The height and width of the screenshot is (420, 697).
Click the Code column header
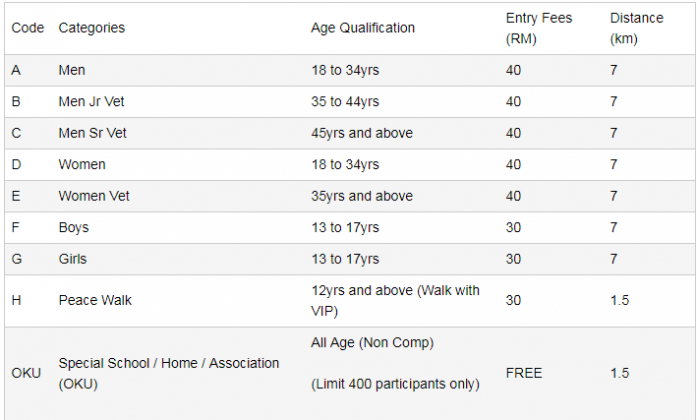click(x=28, y=28)
